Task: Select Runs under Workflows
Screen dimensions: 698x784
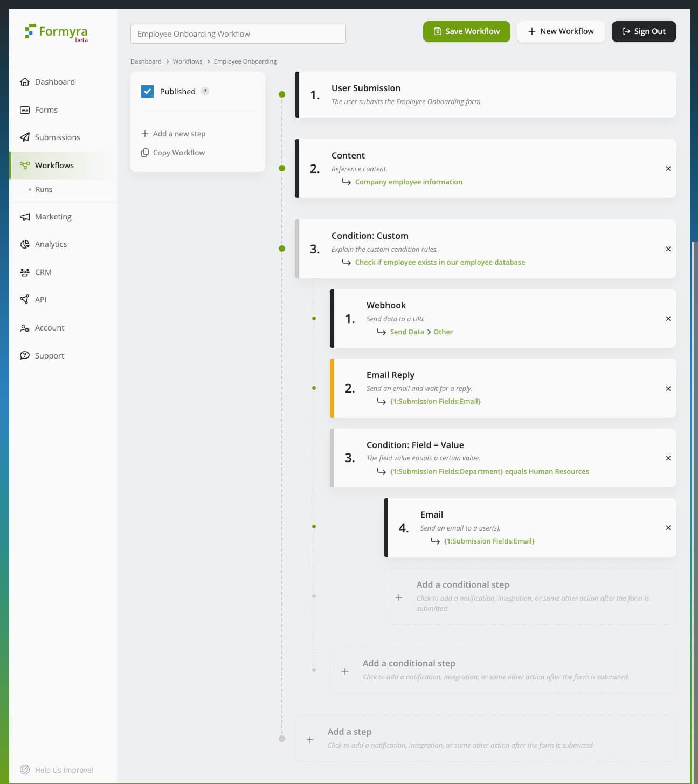Action: click(44, 189)
